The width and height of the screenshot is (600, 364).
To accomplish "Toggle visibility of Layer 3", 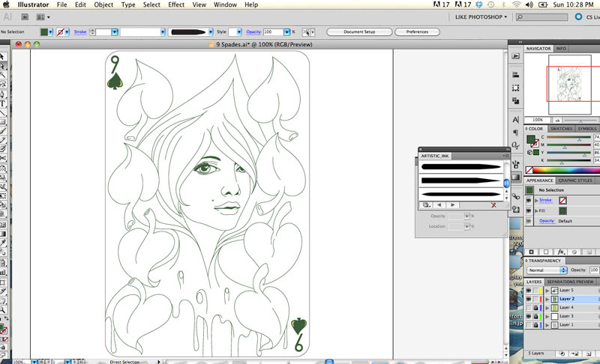I will pyautogui.click(x=529, y=316).
